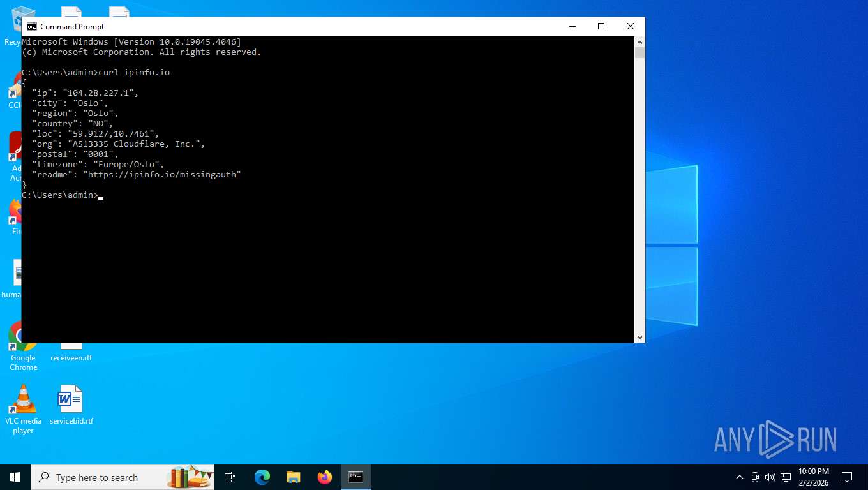Click the "ip": "104.28.227.1" line
The width and height of the screenshot is (868, 490).
pos(86,93)
